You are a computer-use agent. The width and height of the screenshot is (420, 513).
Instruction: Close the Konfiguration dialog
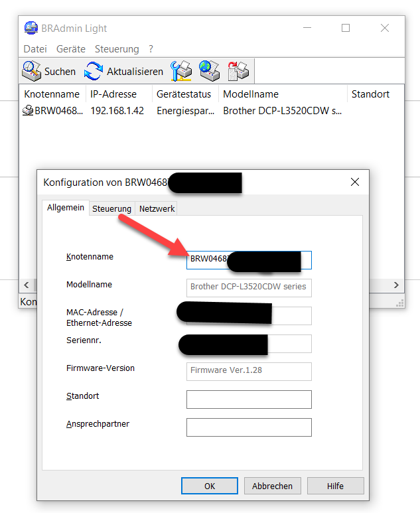(x=355, y=182)
